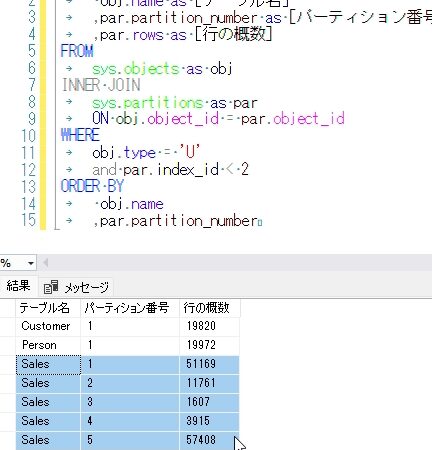Select cell with value 57408
Viewport: 432px width, 450px height.
click(x=210, y=440)
